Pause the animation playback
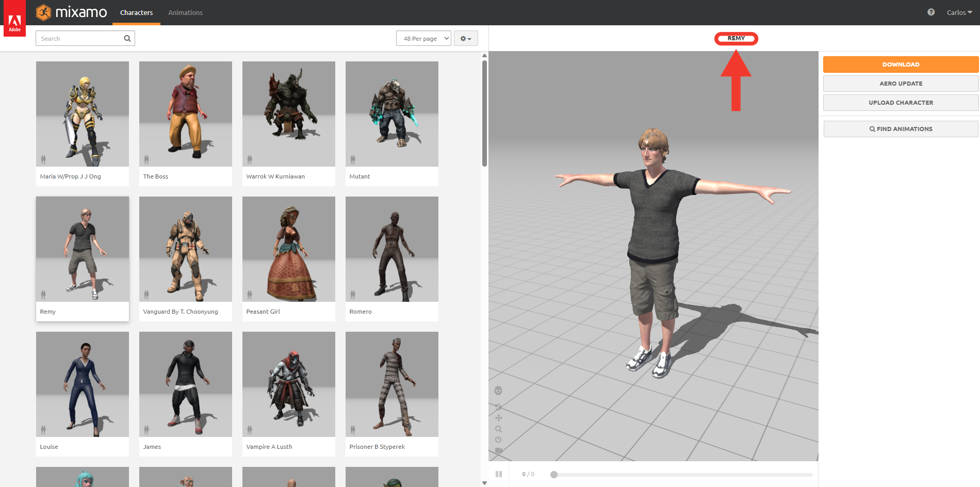Image resolution: width=980 pixels, height=487 pixels. tap(499, 474)
